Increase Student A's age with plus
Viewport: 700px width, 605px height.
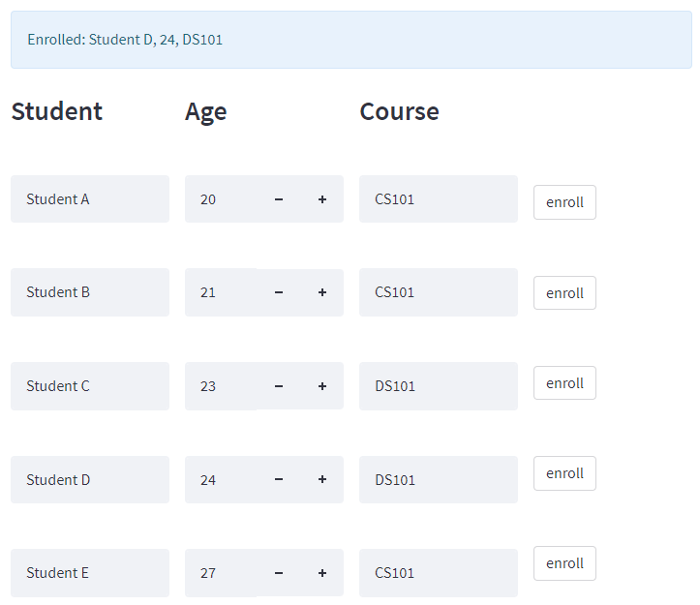(321, 199)
